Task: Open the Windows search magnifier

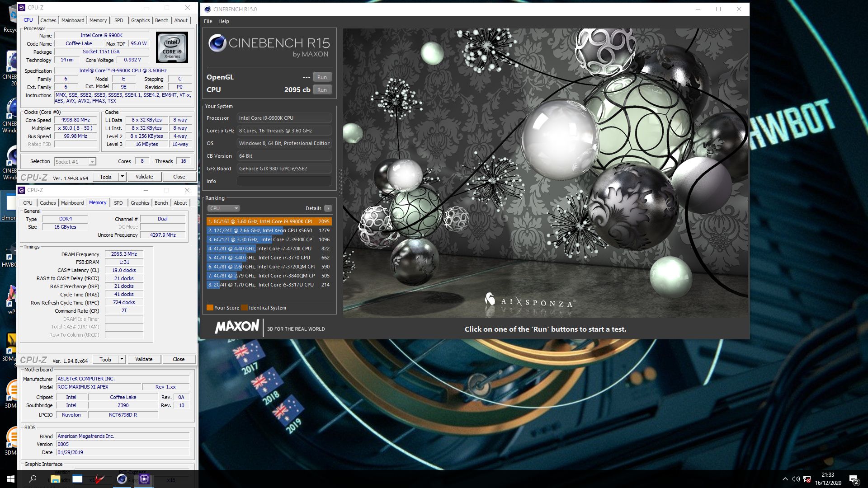Action: pyautogui.click(x=33, y=479)
